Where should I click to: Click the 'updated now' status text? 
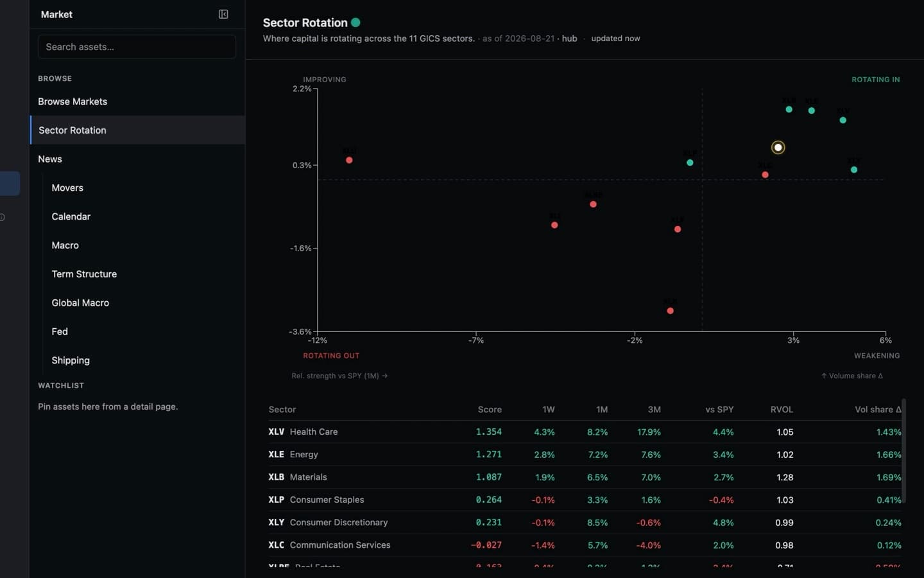(615, 39)
